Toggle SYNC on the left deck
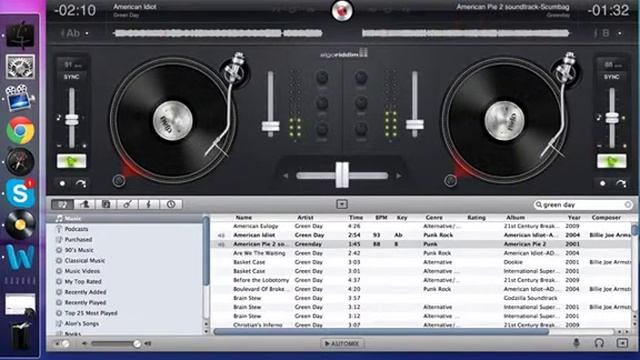This screenshot has width=640, height=360. (71, 77)
